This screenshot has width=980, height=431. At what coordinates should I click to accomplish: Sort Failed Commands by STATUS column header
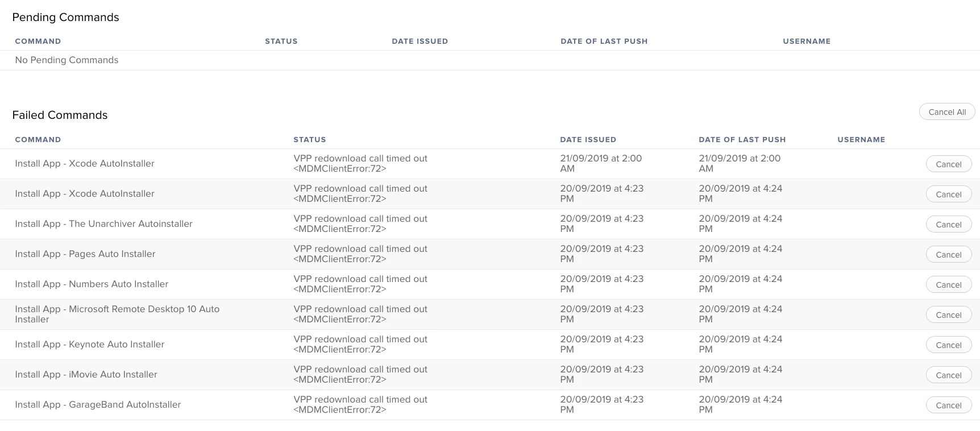click(x=310, y=139)
